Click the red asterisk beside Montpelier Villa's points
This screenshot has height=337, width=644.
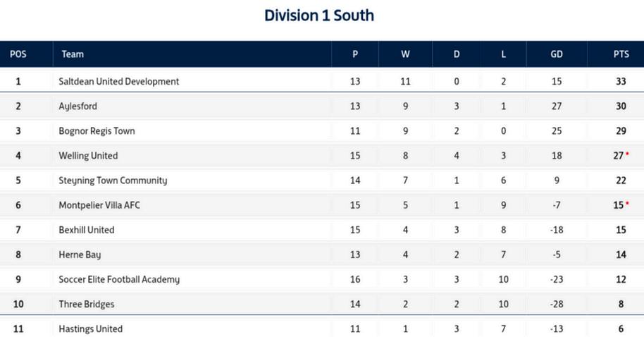[627, 203]
